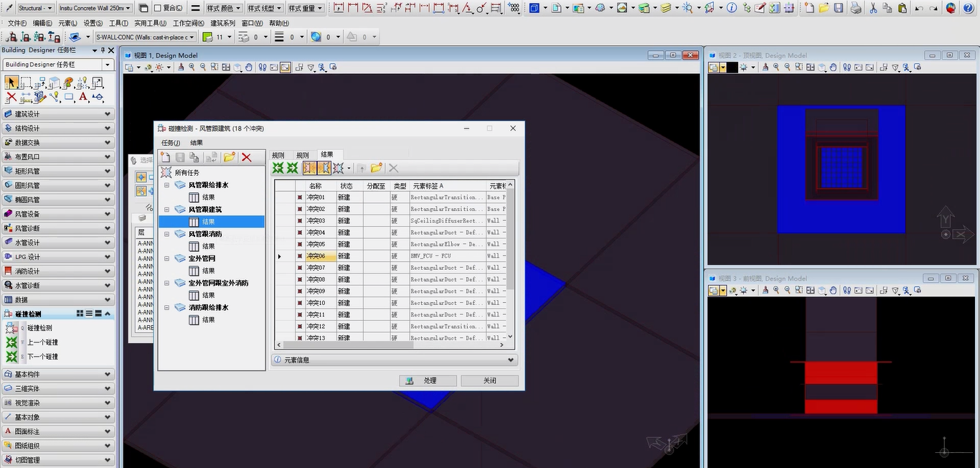Click vertical scrollbar of clash results table
The width and height of the screenshot is (980, 468).
pyautogui.click(x=510, y=260)
